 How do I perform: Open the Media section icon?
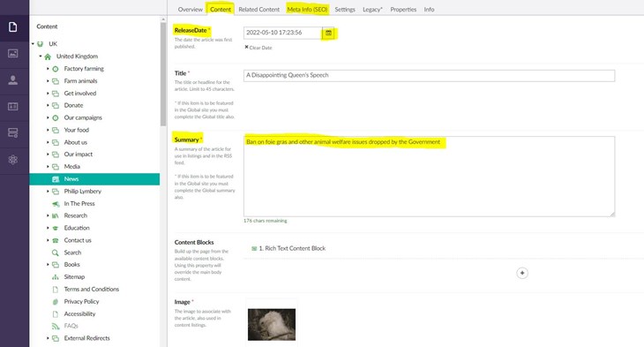(13, 54)
